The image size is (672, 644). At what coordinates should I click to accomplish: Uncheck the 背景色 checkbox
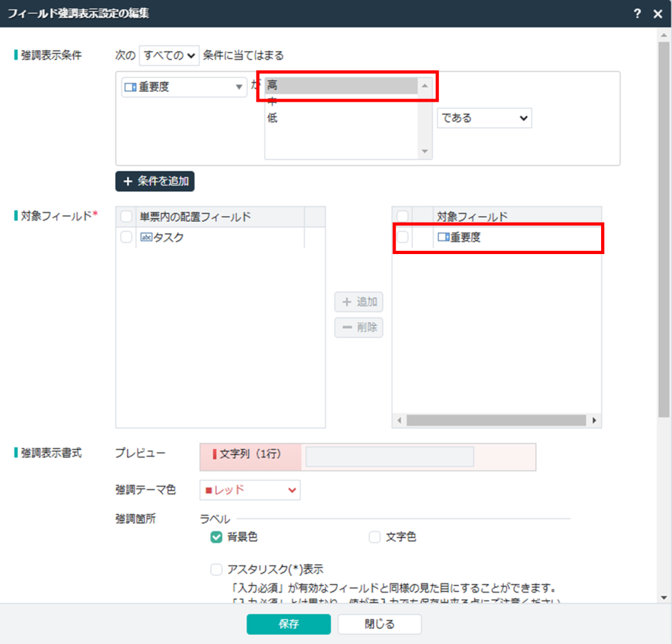point(216,538)
